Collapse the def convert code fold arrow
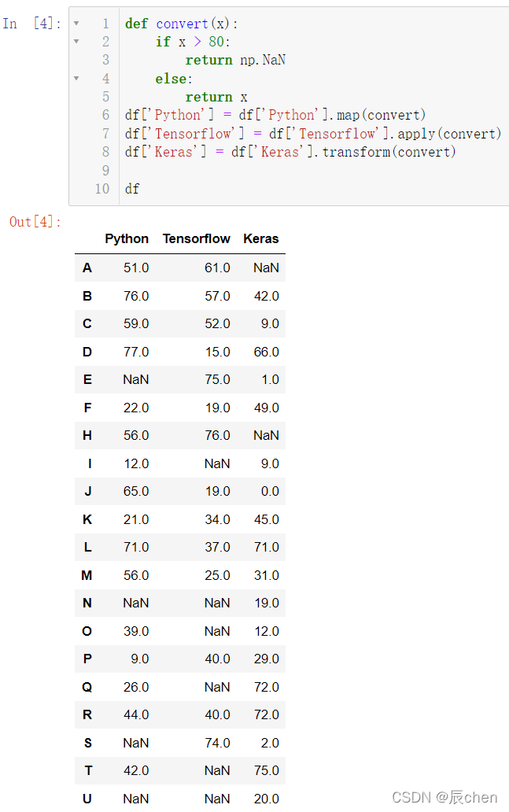The height and width of the screenshot is (812, 509). 76,24
